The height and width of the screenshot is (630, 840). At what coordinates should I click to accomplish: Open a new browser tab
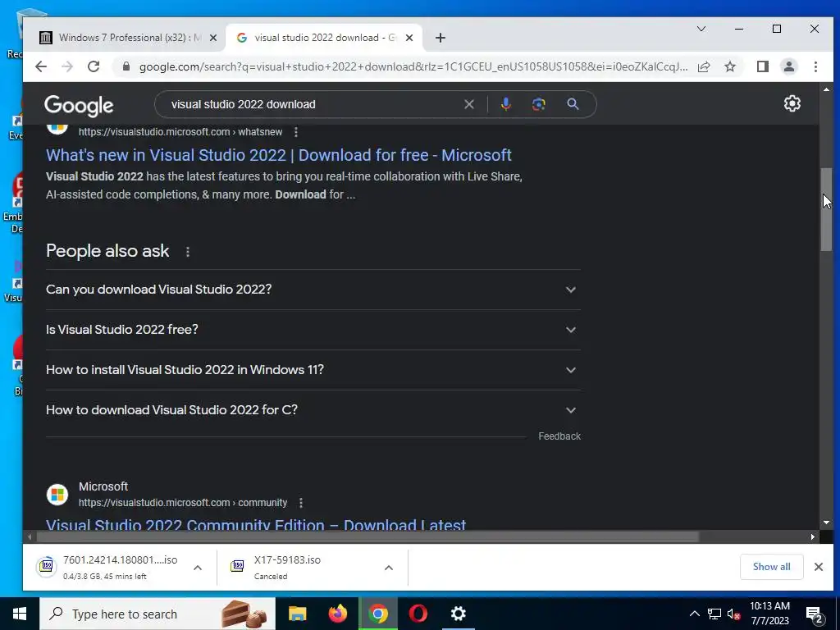pos(441,38)
